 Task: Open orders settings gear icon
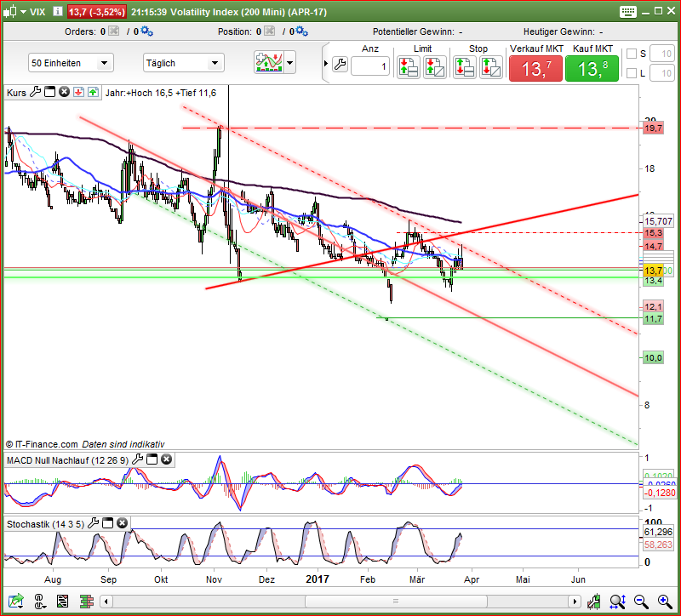146,31
